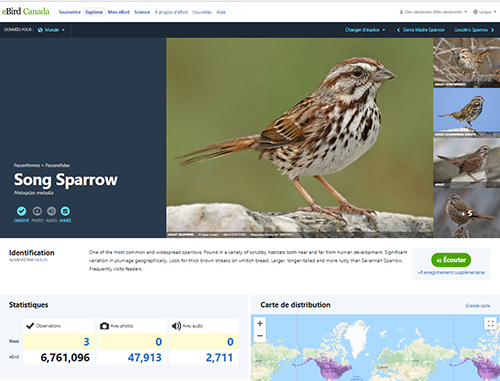The height and width of the screenshot is (381, 500).
Task: Toggle the Audio speaker badge
Action: click(51, 211)
